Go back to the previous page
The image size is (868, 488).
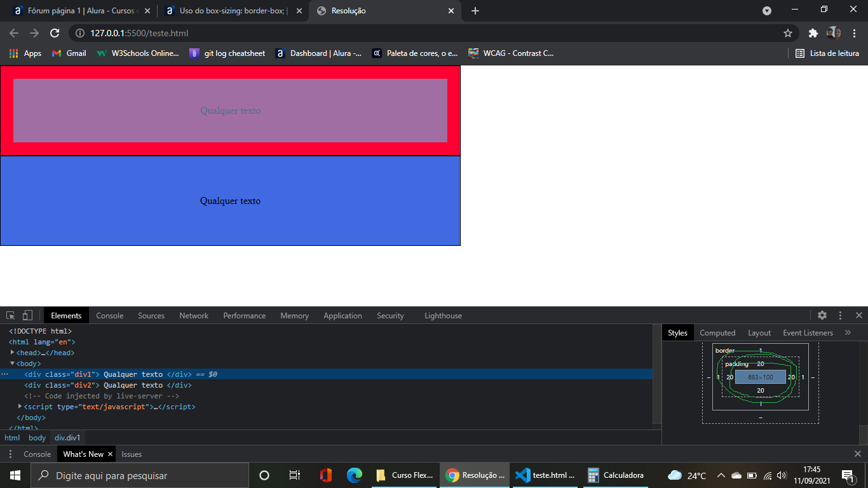(x=14, y=33)
